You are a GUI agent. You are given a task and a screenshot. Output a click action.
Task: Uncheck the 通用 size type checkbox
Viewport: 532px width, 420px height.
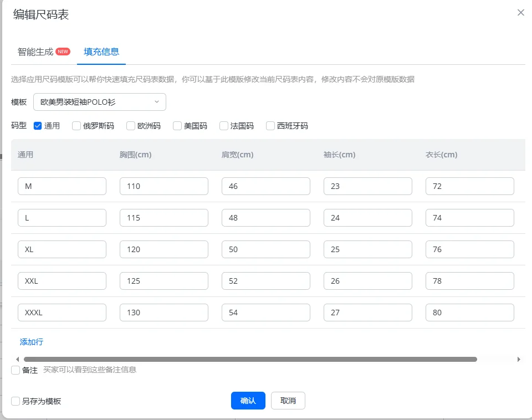click(38, 126)
